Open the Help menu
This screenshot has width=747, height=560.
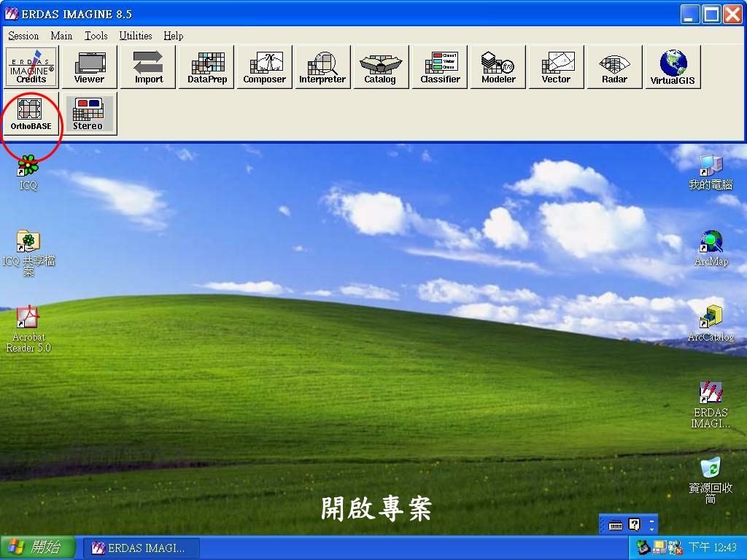[174, 36]
